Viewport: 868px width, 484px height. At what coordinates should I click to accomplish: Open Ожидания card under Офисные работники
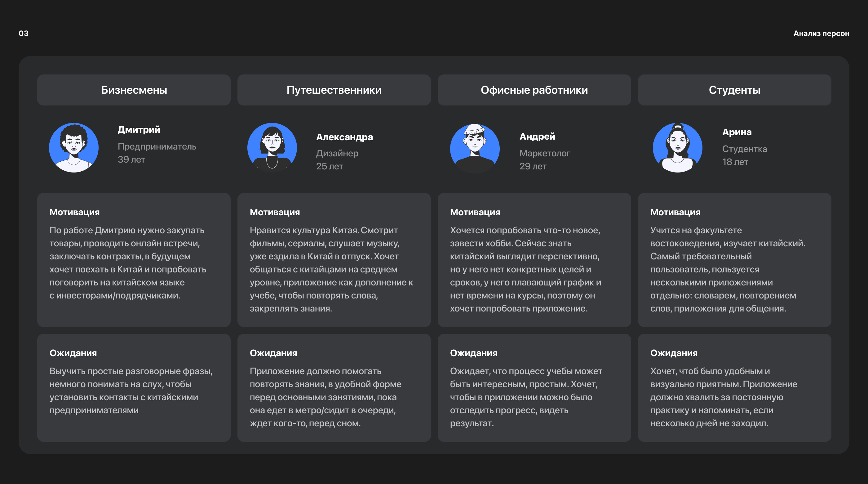(x=534, y=388)
